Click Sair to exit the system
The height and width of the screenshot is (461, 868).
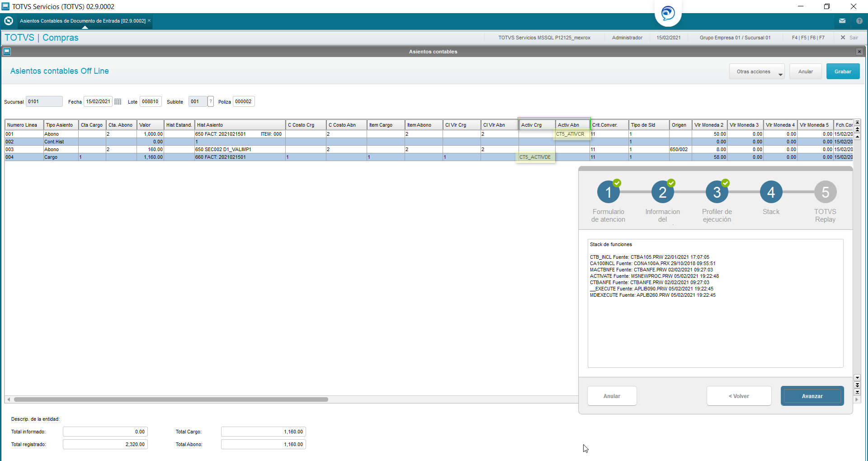click(x=849, y=38)
